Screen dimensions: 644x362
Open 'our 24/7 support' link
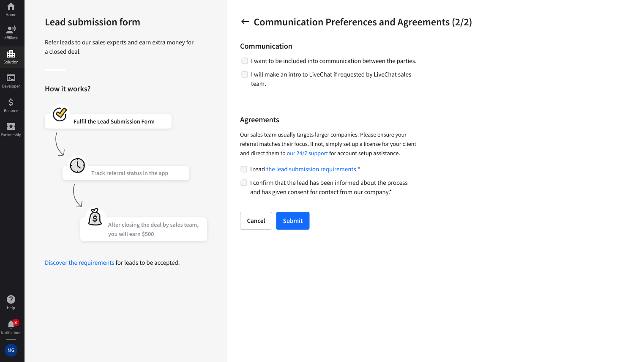pos(307,154)
